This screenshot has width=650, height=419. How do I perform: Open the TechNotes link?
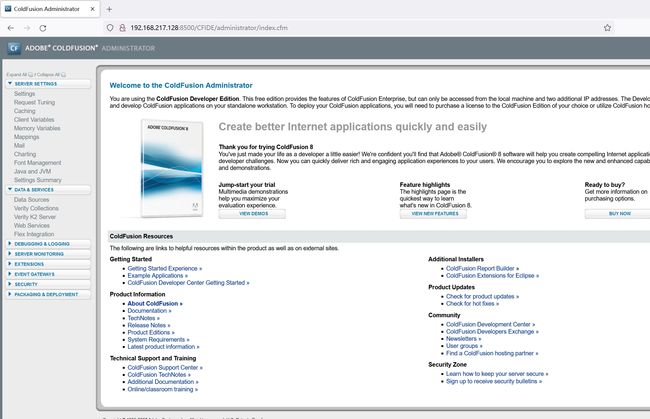pyautogui.click(x=143, y=318)
